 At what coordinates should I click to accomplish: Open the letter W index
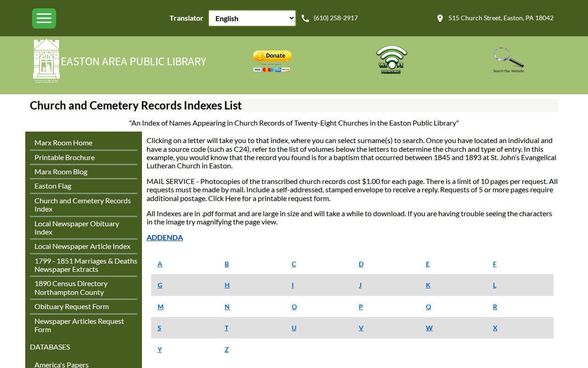429,328
